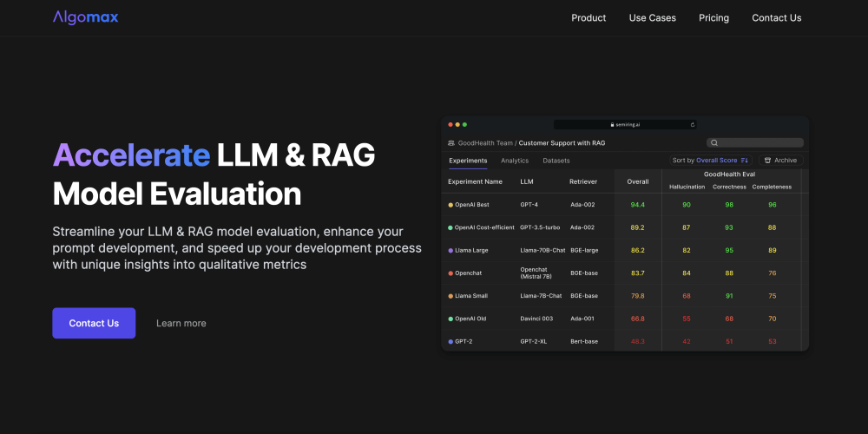Click the team icon beside GoodHealth Team
868x434 pixels.
coord(451,142)
